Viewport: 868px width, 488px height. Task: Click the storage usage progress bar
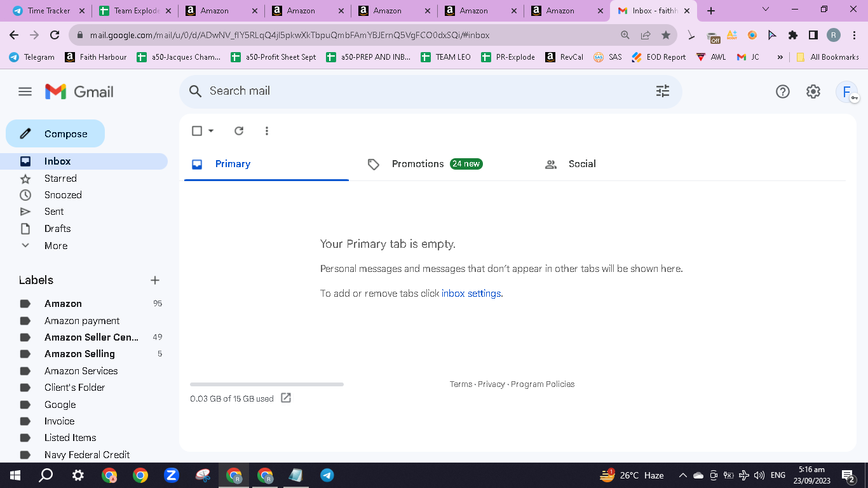click(x=267, y=384)
